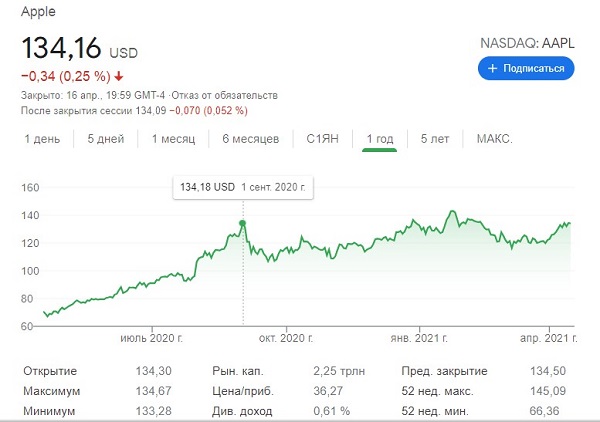This screenshot has width=600, height=422.
Task: Click the апр. 2021 г. axis label
Action: click(x=549, y=338)
